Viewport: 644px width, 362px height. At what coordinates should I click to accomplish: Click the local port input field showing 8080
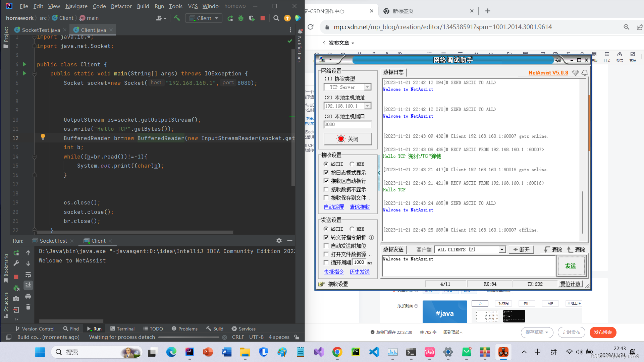(347, 124)
